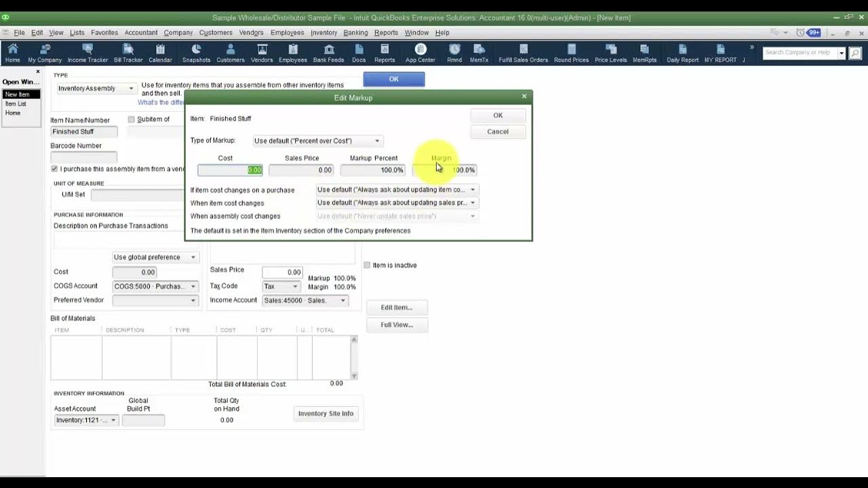Open the 99+ reminders clock icon

tap(808, 33)
